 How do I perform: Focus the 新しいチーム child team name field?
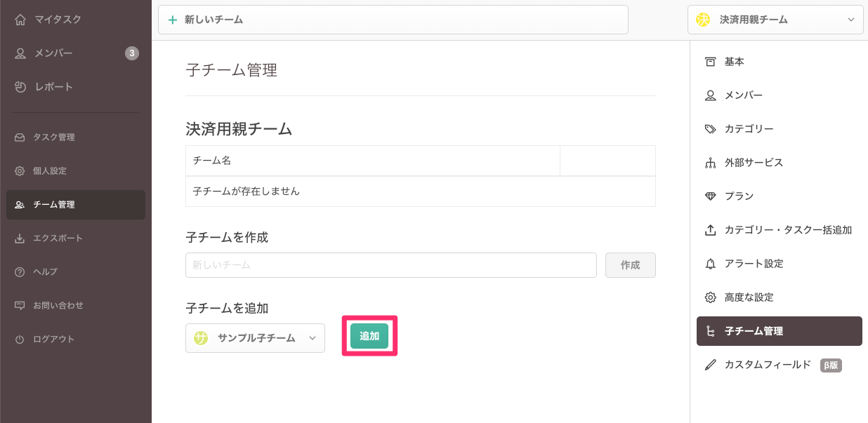tap(390, 265)
